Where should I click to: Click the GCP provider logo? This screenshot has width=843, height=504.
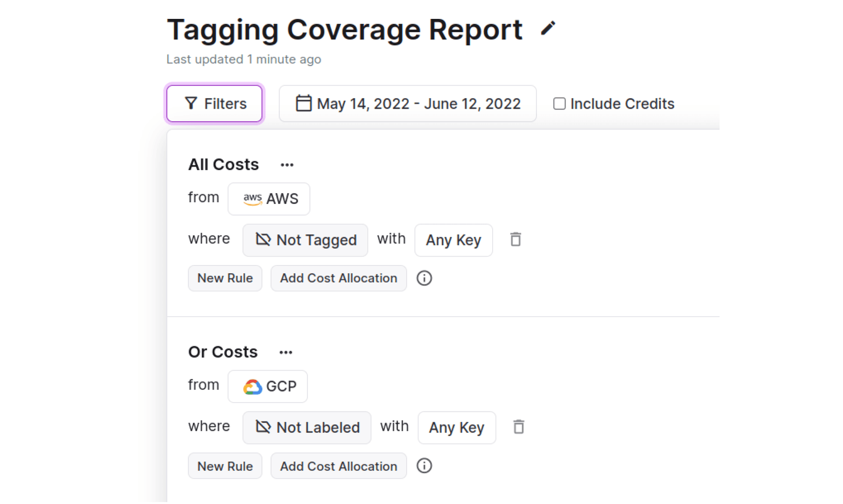coord(252,386)
